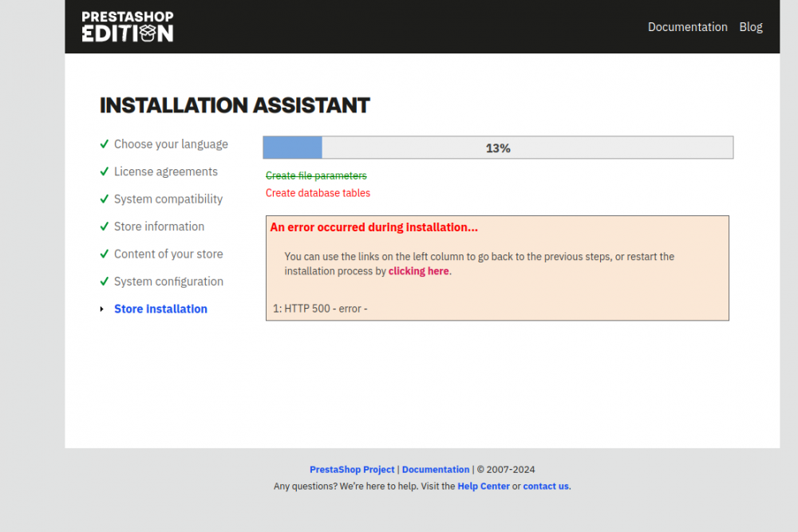Click the checkmark beside System compatibility
Viewport: 798px width, 532px height.
pyautogui.click(x=104, y=199)
